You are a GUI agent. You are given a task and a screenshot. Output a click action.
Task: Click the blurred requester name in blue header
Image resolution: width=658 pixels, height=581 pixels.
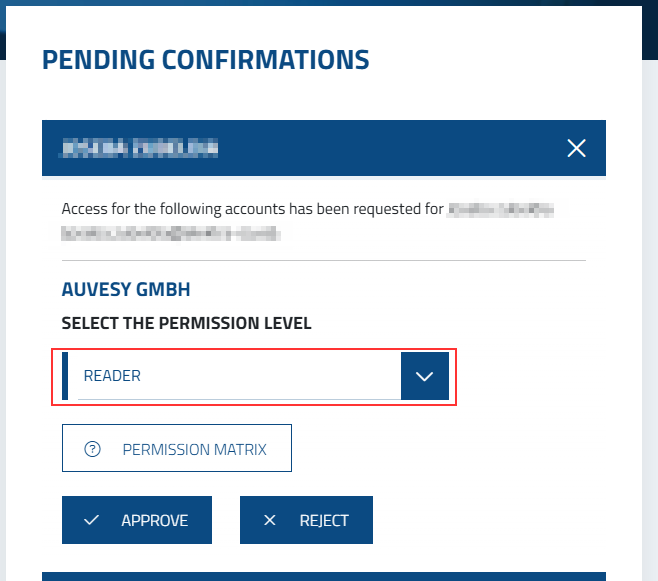click(139, 149)
